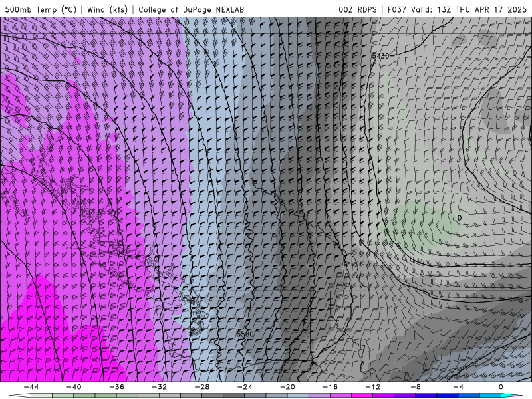Click the 0 colorbar tick label
This screenshot has width=532, height=399.
[501, 387]
